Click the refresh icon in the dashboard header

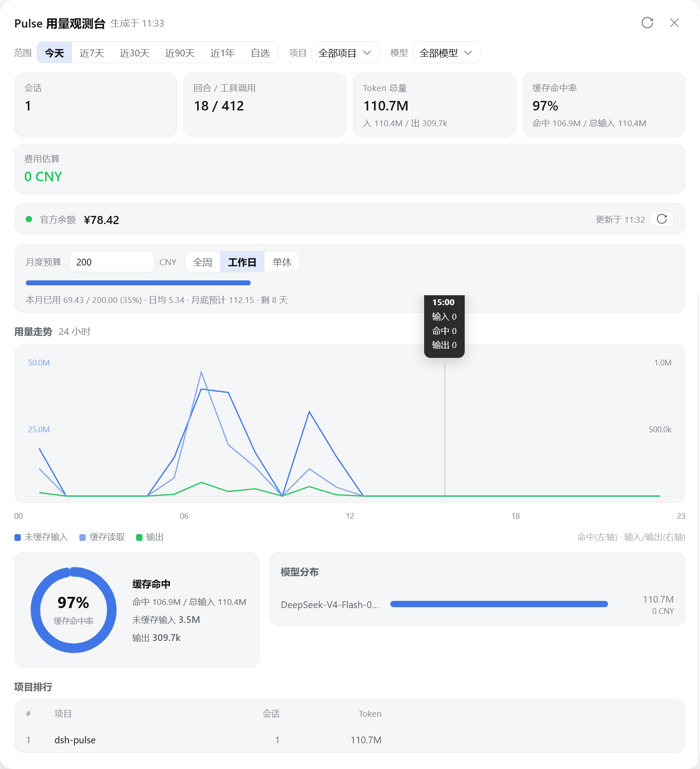point(647,23)
